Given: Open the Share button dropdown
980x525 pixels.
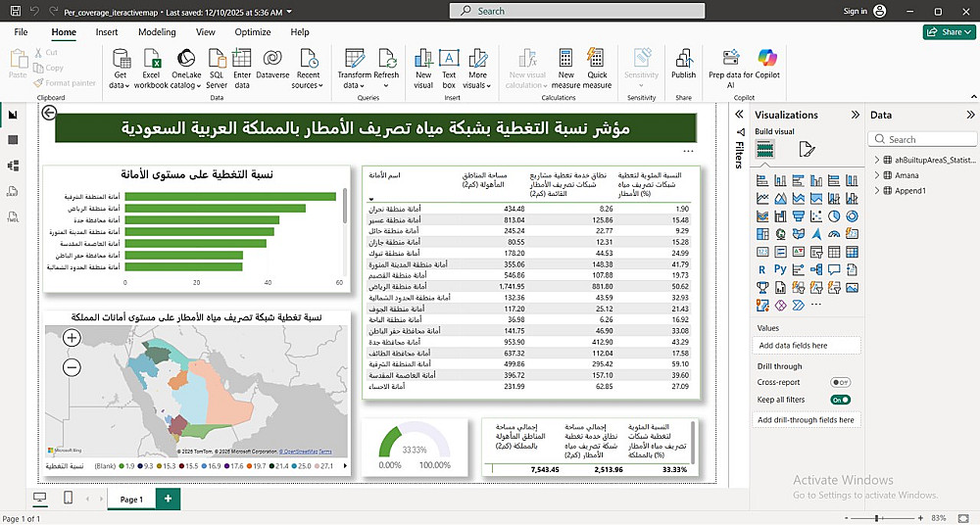Looking at the screenshot, I should click(x=949, y=32).
